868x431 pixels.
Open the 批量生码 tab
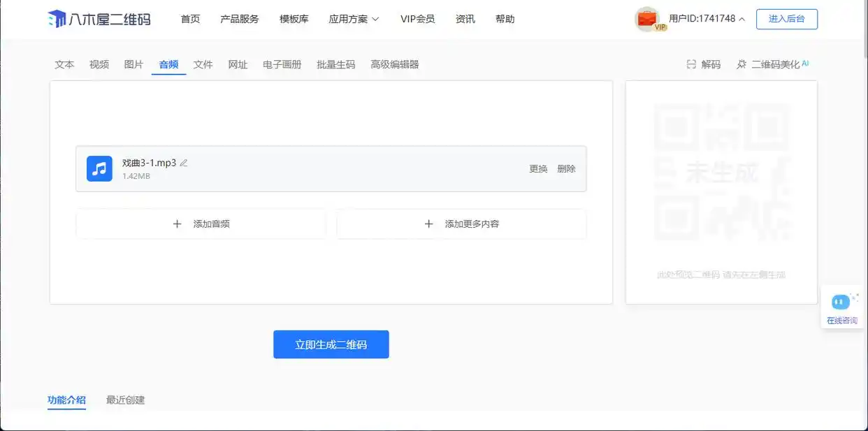[x=336, y=64]
